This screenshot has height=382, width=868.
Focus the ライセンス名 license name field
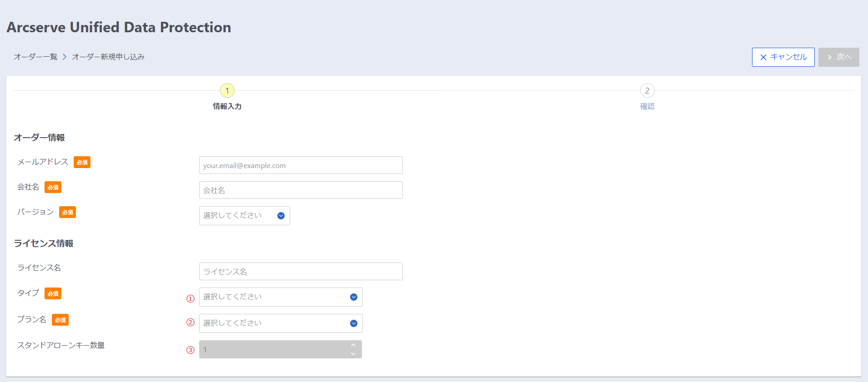[301, 272]
